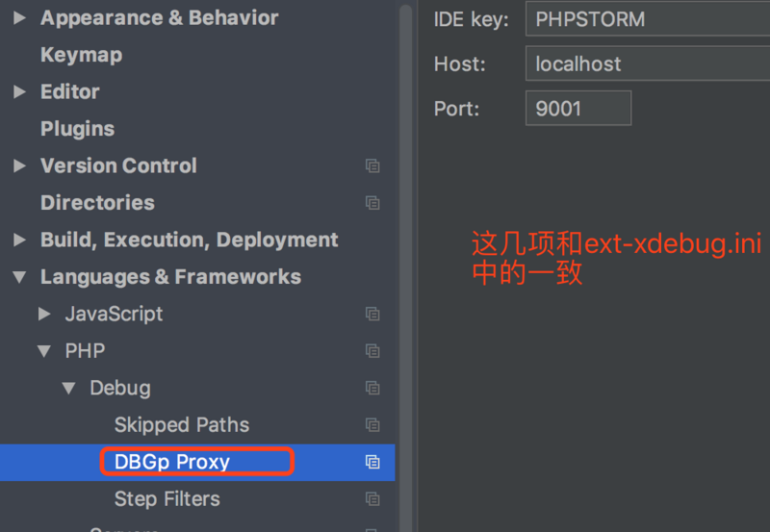Screen dimensions: 770x532
Task: Click project-level icon beside JavaScript
Action: coord(372,314)
